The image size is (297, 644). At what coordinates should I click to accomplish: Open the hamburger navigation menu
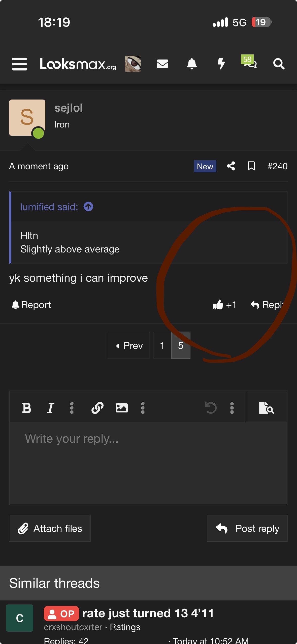(20, 64)
